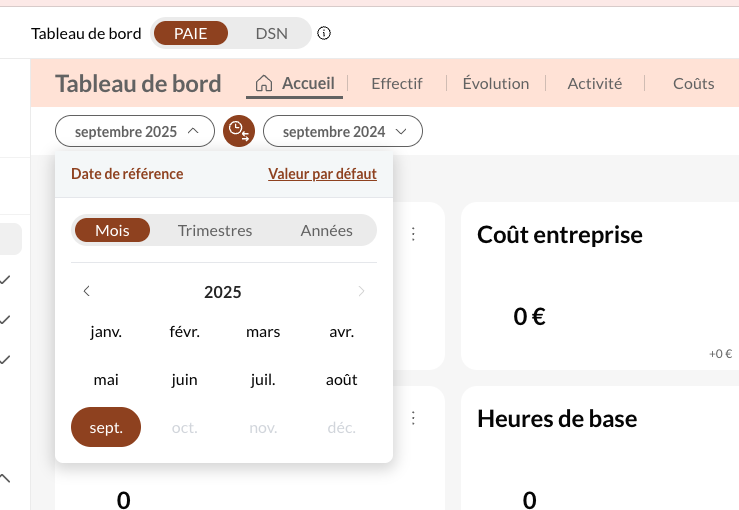Collapse the septembre 2025 date dropdown

(x=134, y=131)
